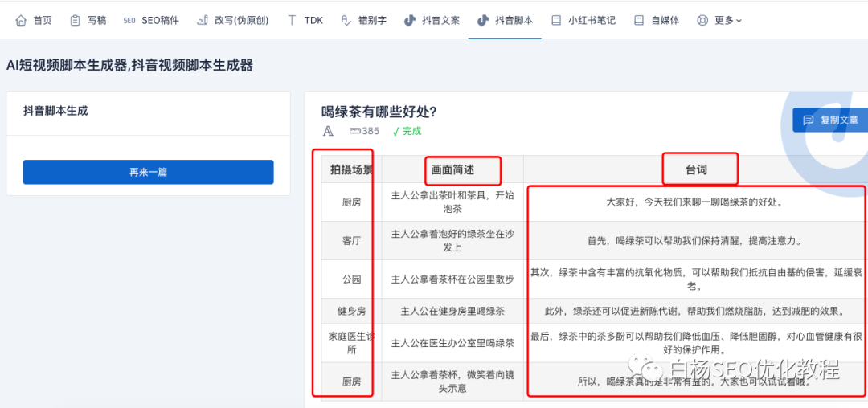The height and width of the screenshot is (408, 868).
Task: Expand the 更多 dropdown menu
Action: 719,21
